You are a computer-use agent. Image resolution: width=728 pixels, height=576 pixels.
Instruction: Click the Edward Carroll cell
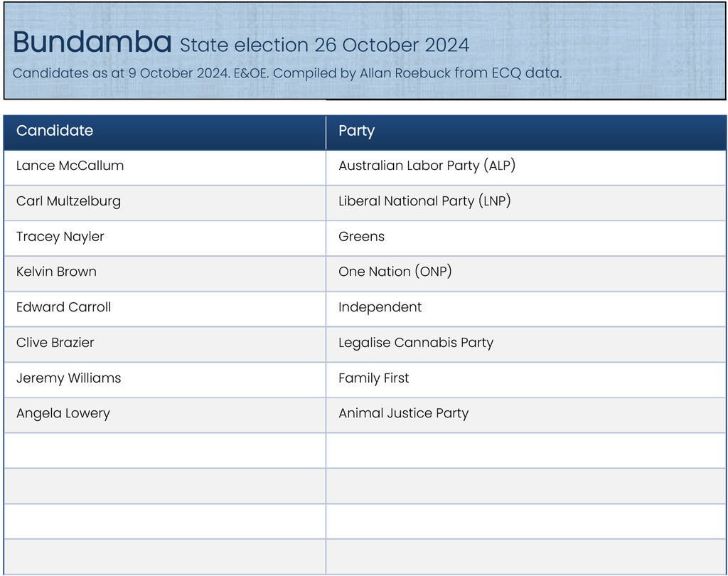(63, 307)
